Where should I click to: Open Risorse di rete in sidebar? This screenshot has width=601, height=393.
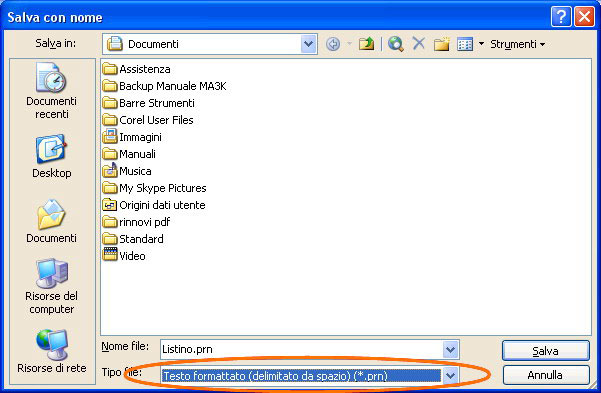51,351
